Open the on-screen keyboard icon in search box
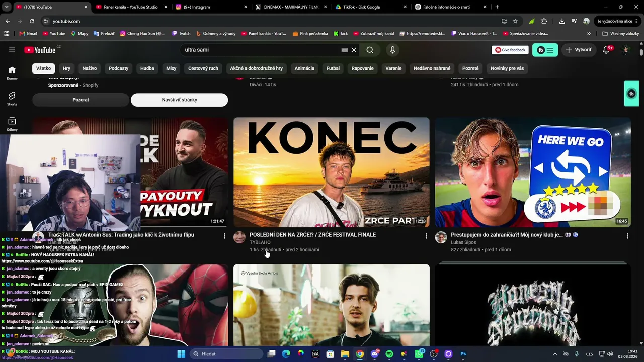This screenshot has height=362, width=644. click(345, 50)
